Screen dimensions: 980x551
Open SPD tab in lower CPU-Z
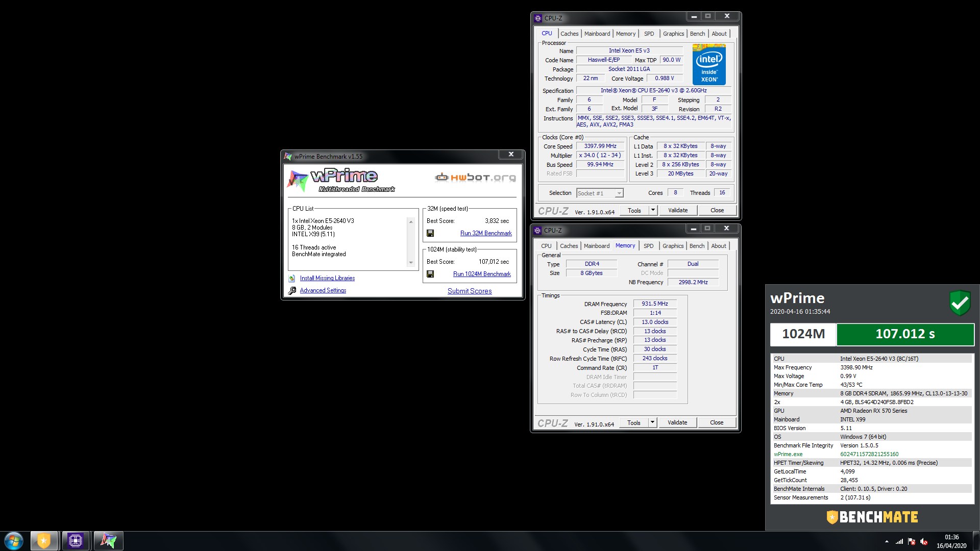click(x=648, y=246)
